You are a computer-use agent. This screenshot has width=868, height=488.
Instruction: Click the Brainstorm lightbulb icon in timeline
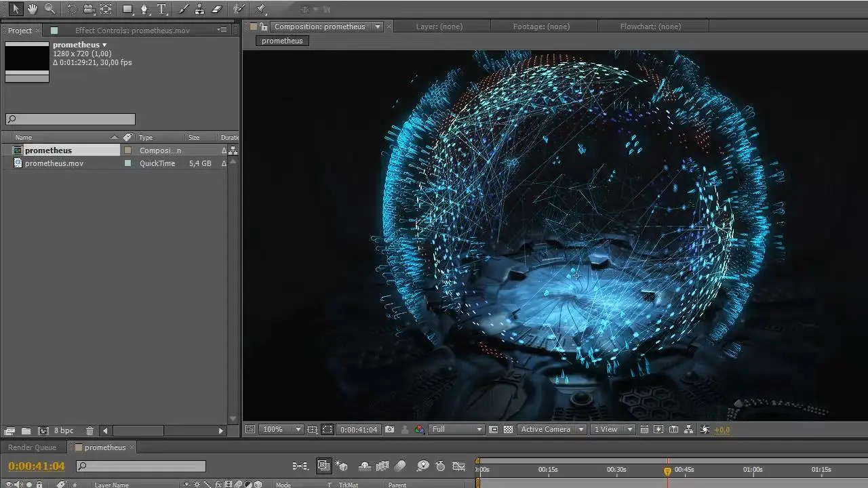click(x=423, y=466)
